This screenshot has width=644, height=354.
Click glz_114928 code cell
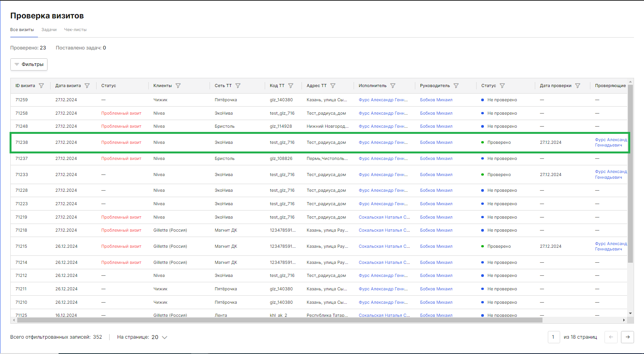[281, 126]
